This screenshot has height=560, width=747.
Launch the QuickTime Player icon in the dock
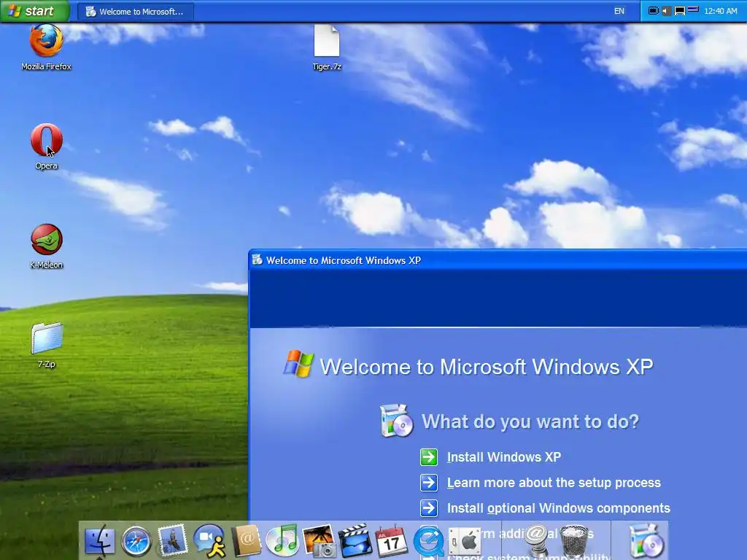click(428, 542)
